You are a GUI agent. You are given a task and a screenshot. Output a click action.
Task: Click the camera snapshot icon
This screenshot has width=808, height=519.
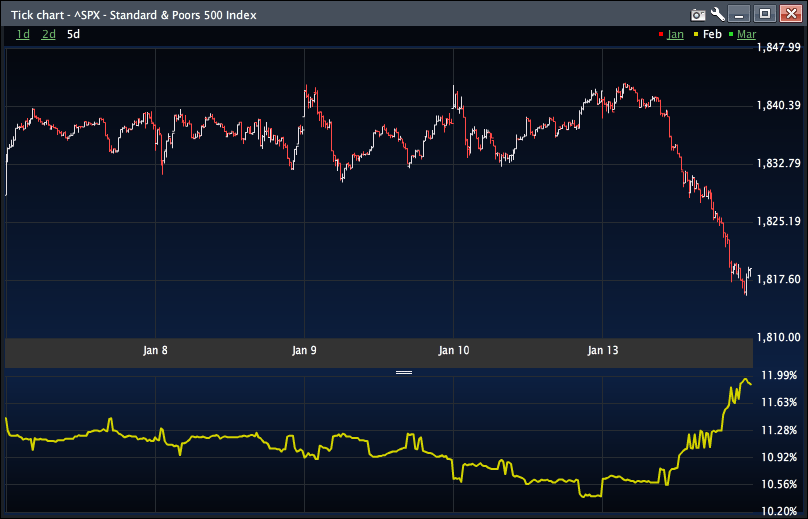[698, 14]
